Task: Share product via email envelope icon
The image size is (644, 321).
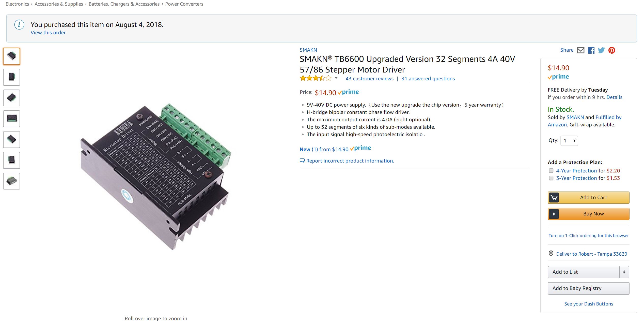Action: [580, 50]
